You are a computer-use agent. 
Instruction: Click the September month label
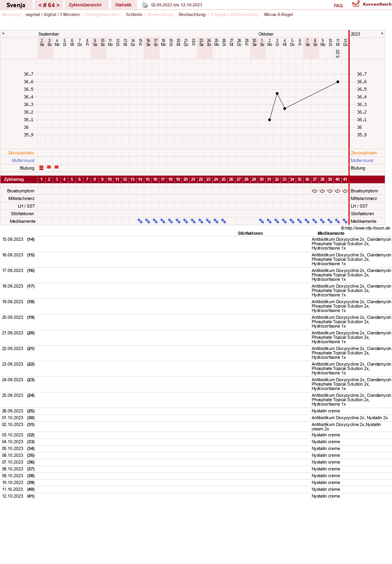tap(49, 34)
